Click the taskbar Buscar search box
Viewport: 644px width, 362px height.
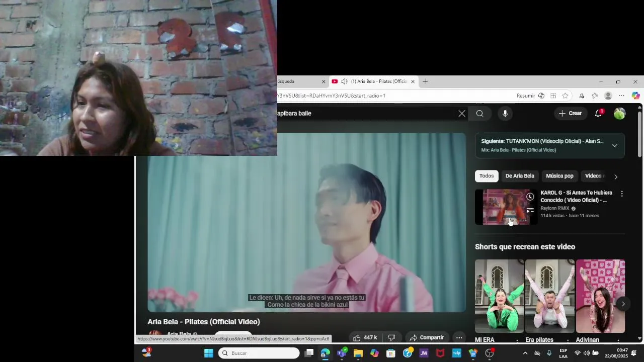tap(259, 353)
